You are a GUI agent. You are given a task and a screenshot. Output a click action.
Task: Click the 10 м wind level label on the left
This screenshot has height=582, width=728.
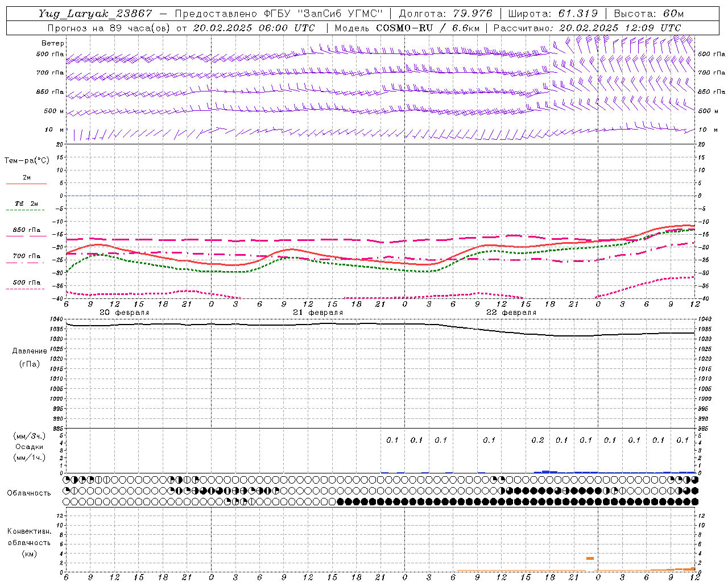tap(55, 130)
